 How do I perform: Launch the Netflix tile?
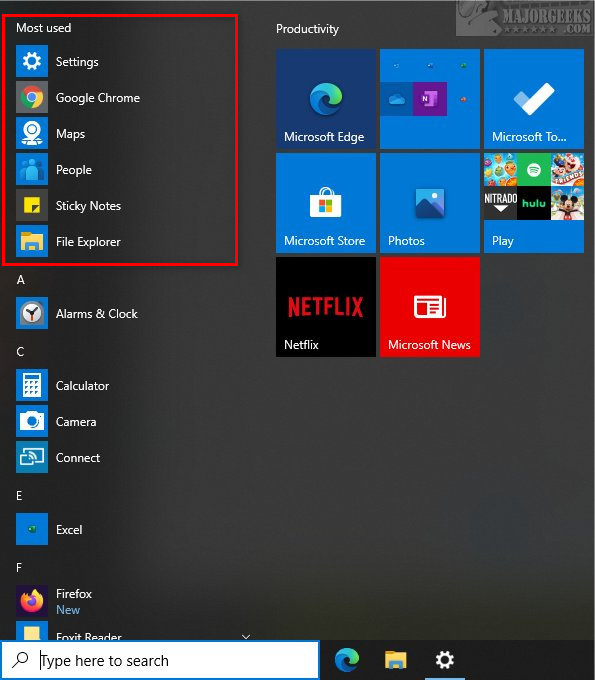point(326,307)
